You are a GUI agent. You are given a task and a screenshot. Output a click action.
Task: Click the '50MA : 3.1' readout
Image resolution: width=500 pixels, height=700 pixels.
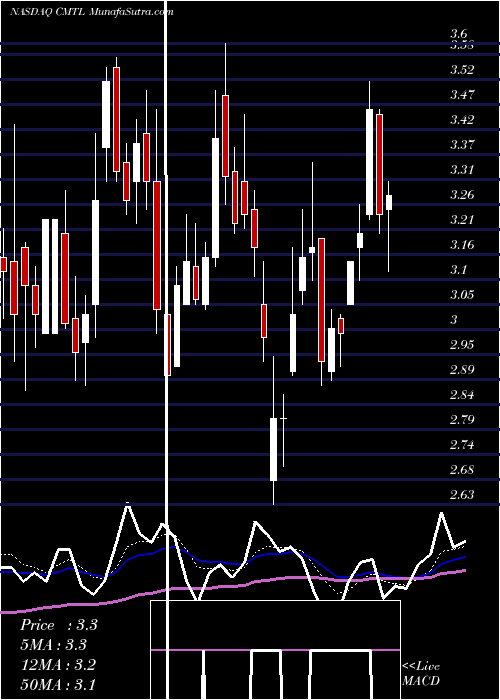coord(58,685)
